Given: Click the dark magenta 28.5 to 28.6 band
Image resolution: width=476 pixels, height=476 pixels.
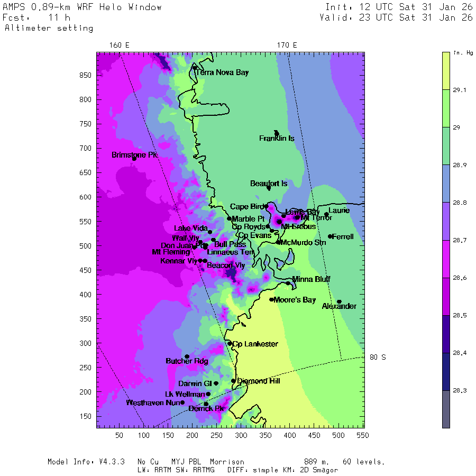Looking at the screenshot, I should pos(446,297).
